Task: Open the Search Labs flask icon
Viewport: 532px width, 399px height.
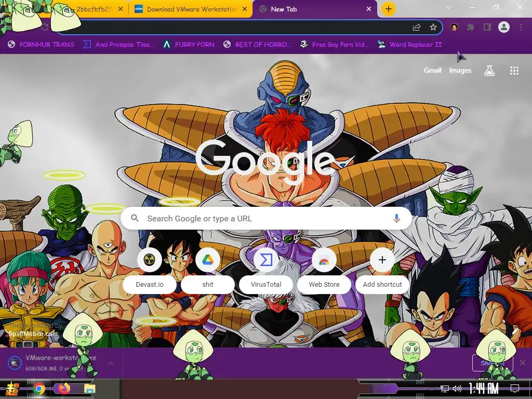Action: [489, 71]
